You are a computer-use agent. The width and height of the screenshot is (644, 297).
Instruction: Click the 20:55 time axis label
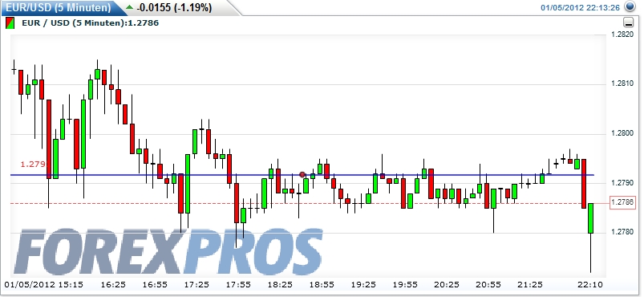[488, 285]
